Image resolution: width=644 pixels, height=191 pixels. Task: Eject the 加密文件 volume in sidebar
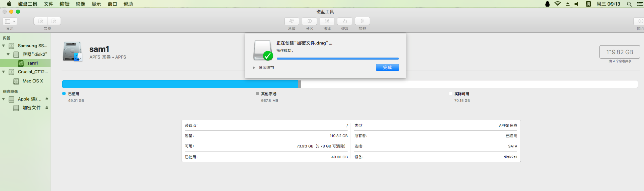[x=47, y=108]
